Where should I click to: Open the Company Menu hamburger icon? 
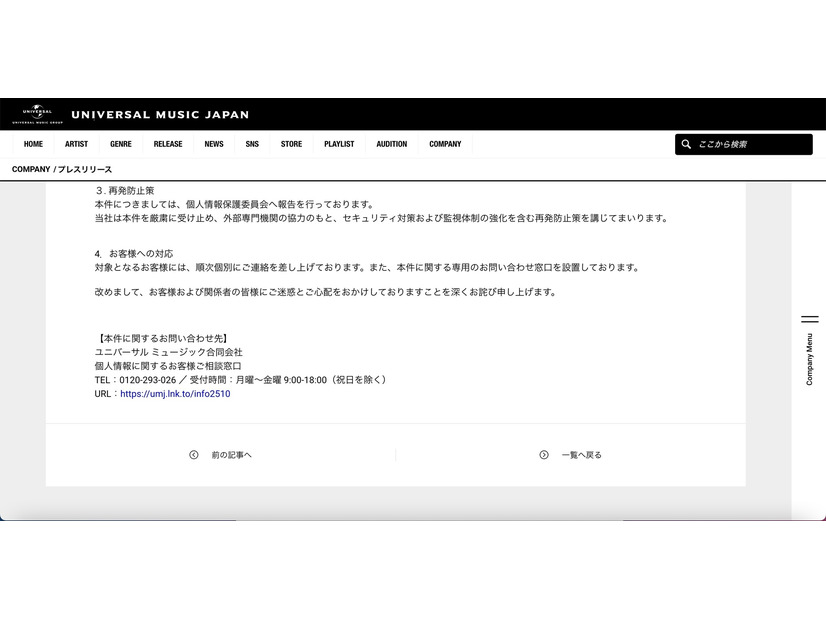coord(810,319)
